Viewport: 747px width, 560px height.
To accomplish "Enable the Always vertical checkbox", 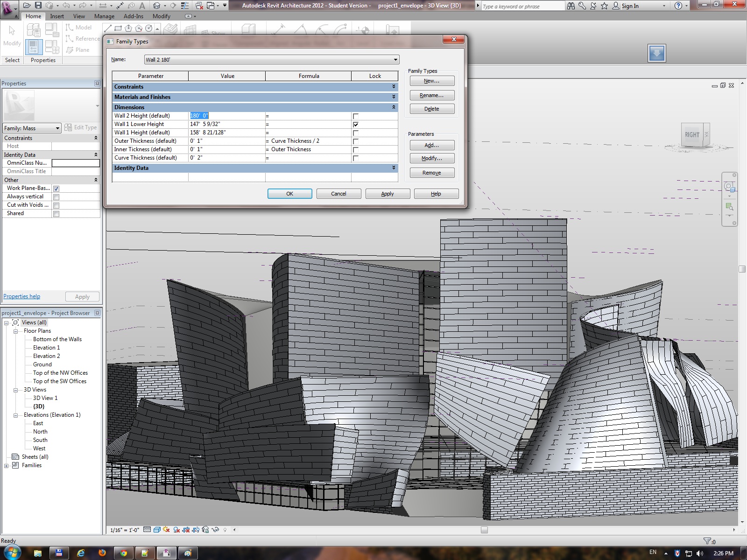I will (56, 197).
